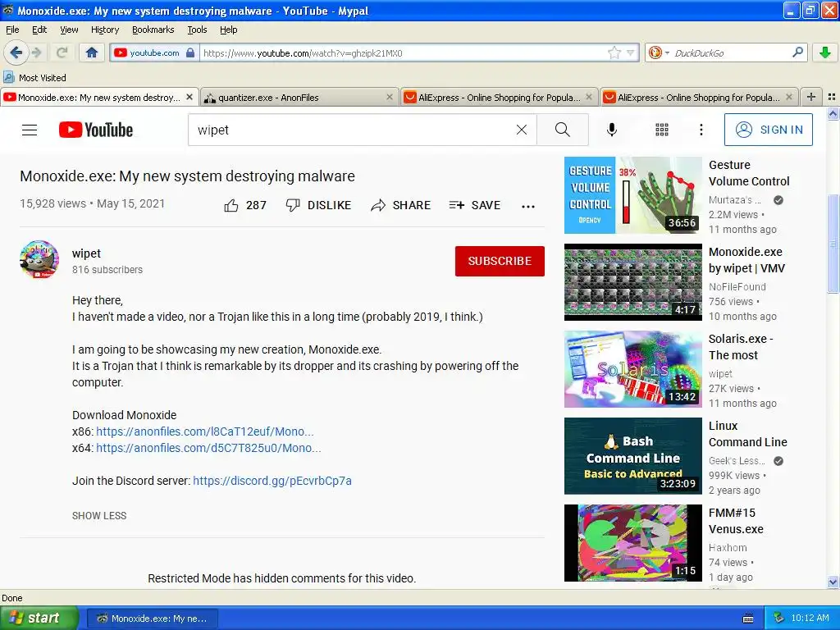Screen dimensions: 840x630
Task: Open the Discord server invite link
Action: point(272,481)
